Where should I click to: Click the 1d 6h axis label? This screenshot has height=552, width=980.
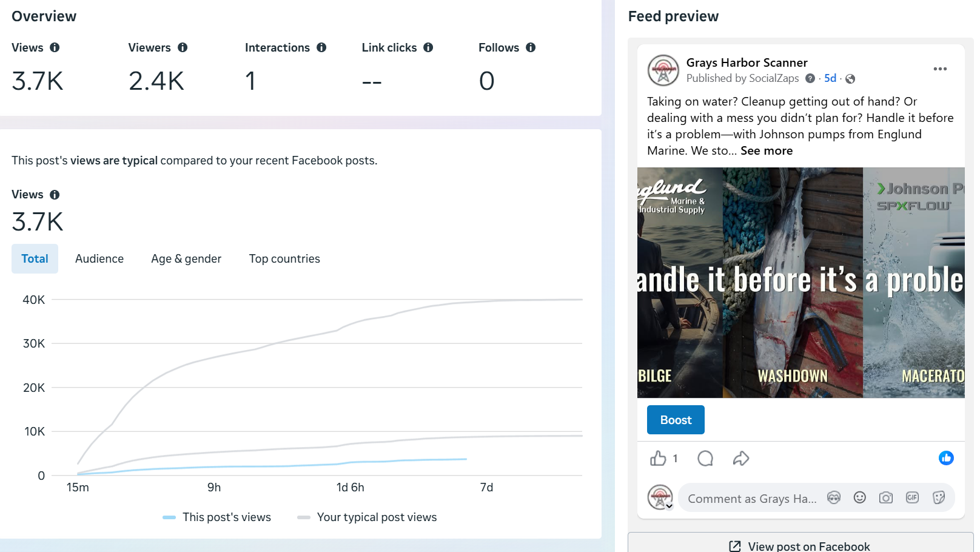351,488
